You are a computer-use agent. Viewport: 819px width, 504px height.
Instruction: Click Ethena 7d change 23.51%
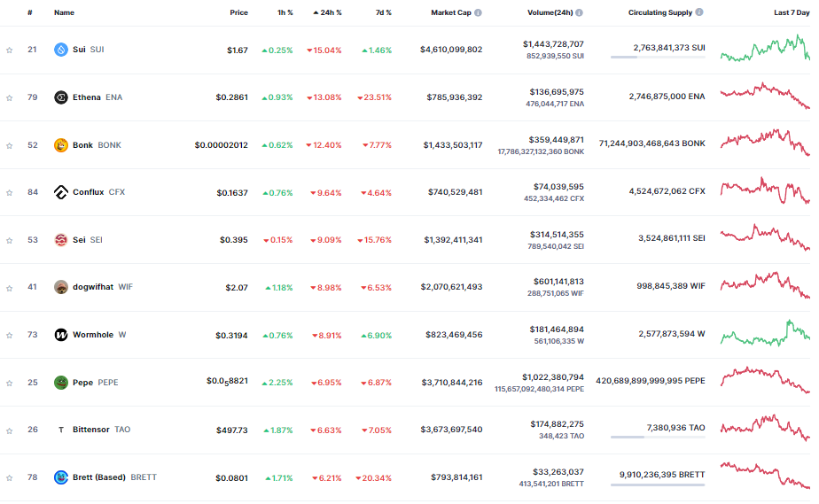tap(375, 97)
